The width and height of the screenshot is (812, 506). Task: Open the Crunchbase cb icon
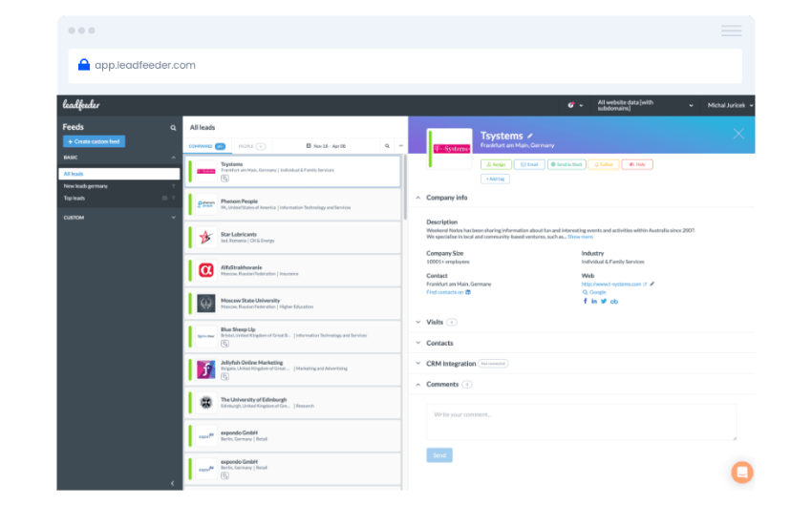[x=613, y=301]
